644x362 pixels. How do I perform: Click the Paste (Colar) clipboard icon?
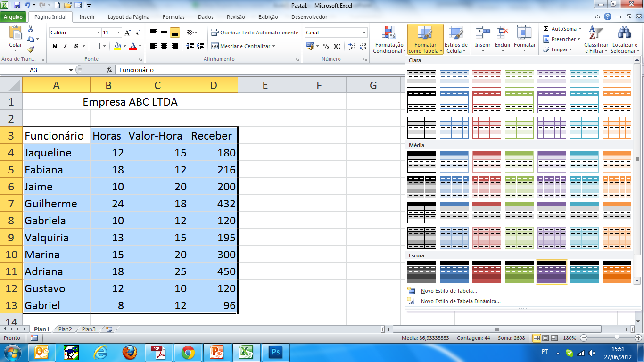[16, 33]
